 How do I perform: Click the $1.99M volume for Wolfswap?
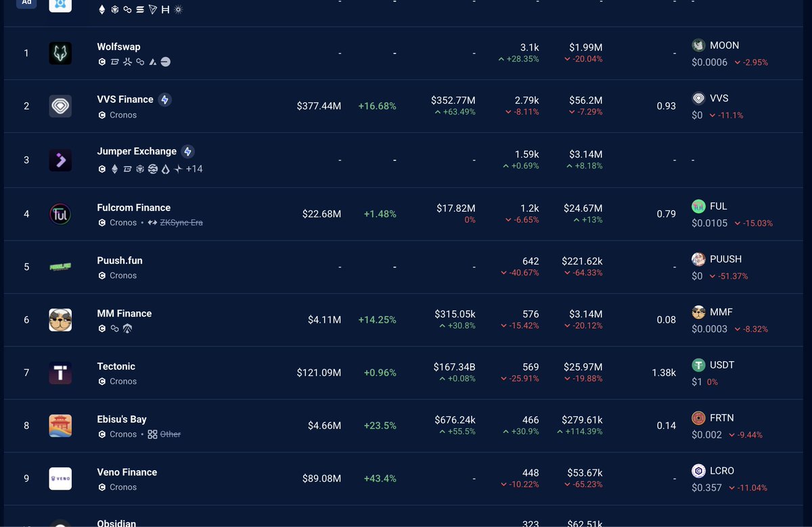coord(586,47)
